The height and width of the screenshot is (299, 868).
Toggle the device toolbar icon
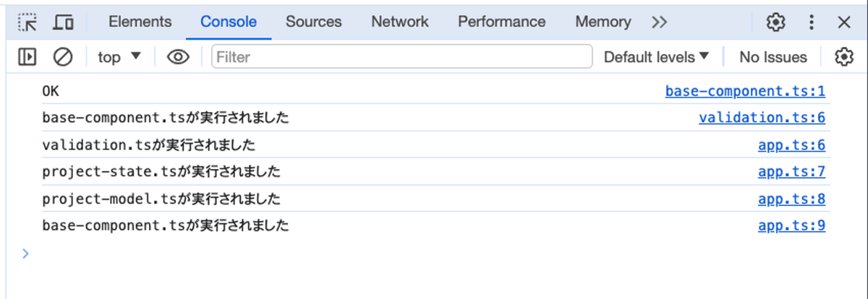tap(64, 22)
